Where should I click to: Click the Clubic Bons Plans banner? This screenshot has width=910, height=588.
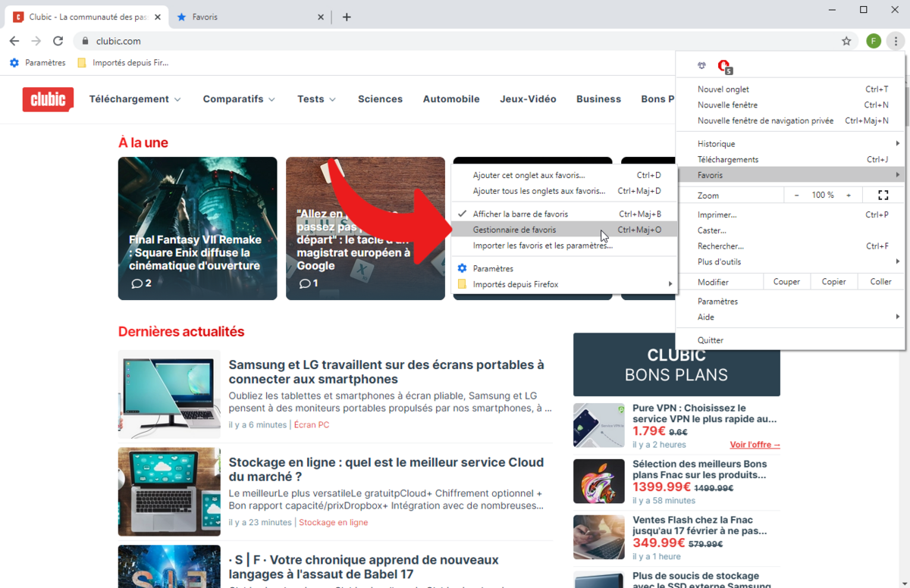point(676,364)
